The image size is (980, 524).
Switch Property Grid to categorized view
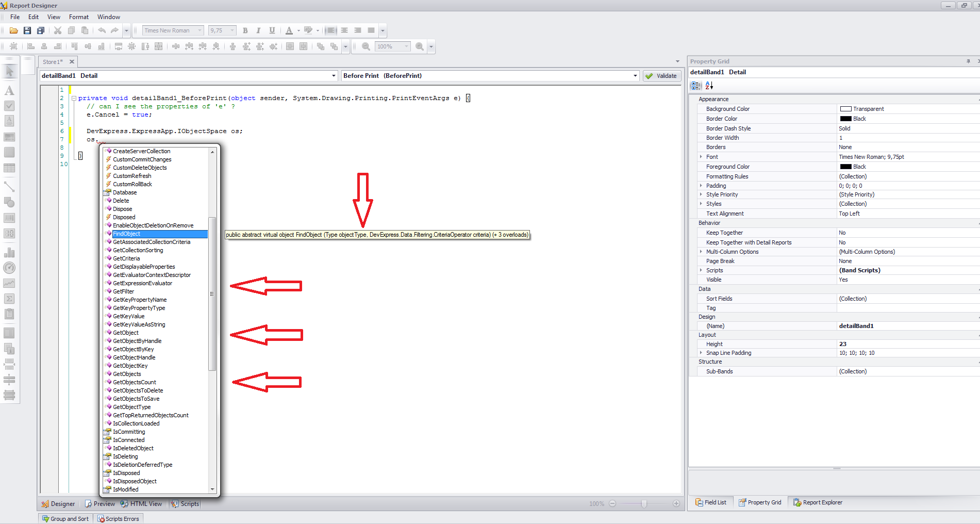tap(696, 86)
